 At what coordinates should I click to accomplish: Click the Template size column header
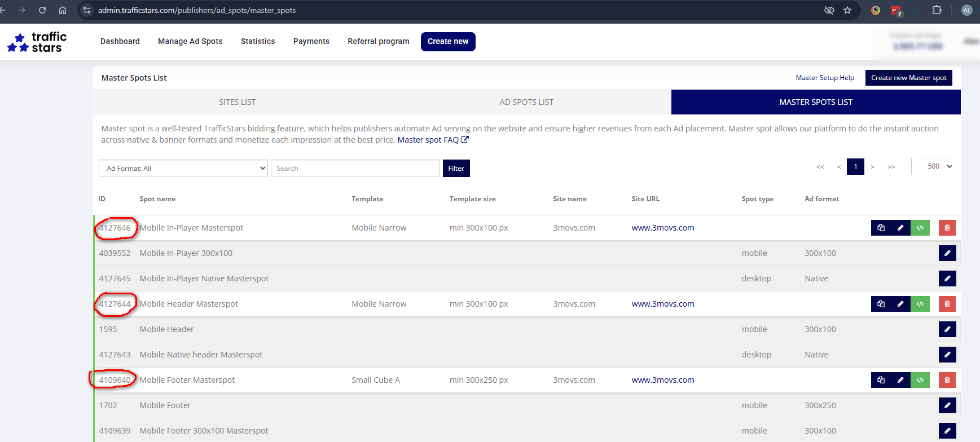(473, 199)
